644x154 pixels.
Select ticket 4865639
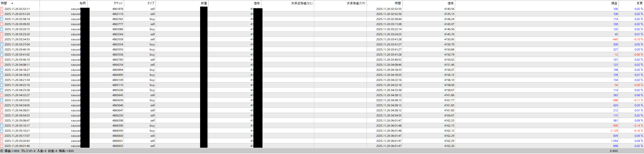click(118, 100)
